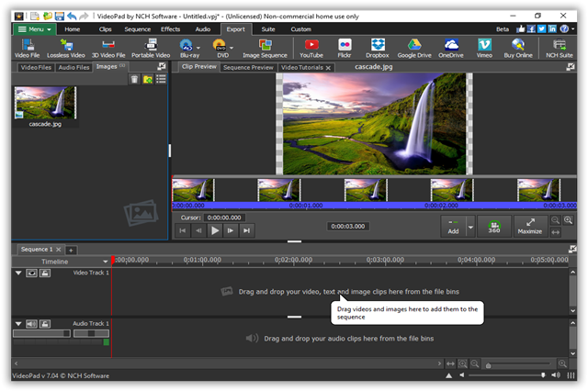The height and width of the screenshot is (391, 588).
Task: Toggle Video Track 1 visibility eye
Action: click(31, 273)
